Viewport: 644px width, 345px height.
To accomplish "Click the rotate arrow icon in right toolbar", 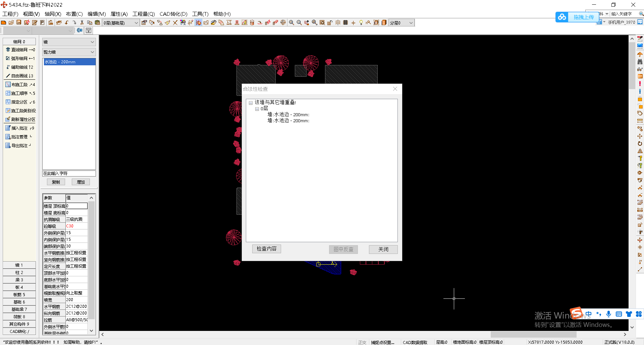I will click(x=640, y=143).
